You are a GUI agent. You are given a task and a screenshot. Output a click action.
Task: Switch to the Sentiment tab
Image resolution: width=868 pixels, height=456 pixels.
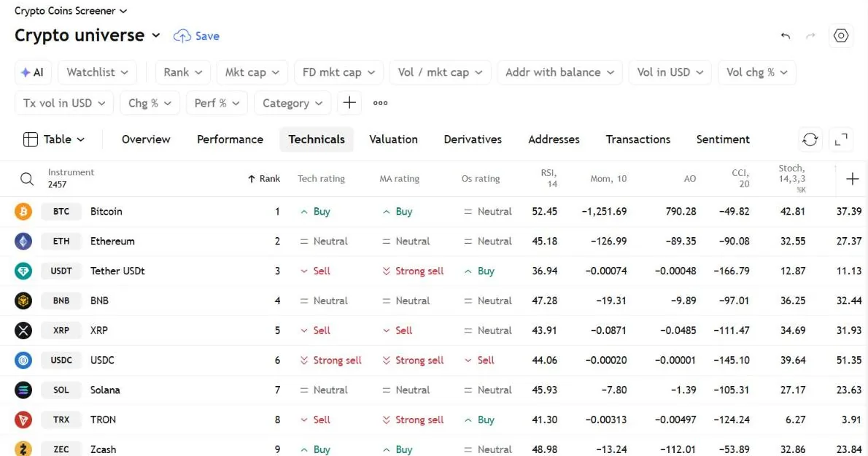(x=723, y=139)
